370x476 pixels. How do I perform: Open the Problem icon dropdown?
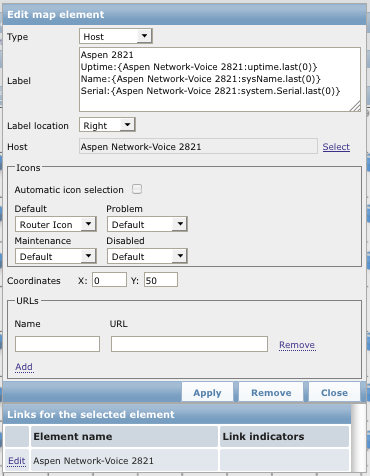147,224
